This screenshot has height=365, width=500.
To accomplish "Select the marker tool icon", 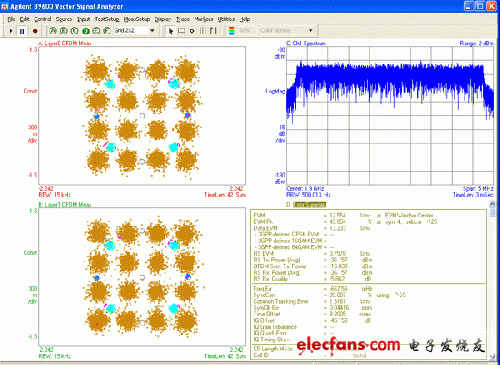I will pos(192,31).
